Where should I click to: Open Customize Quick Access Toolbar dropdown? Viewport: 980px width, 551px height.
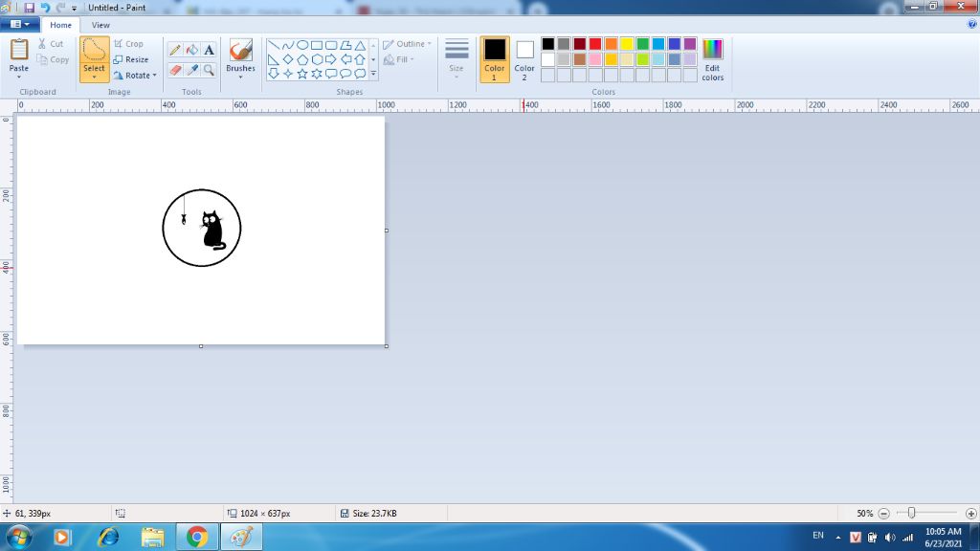pos(74,8)
